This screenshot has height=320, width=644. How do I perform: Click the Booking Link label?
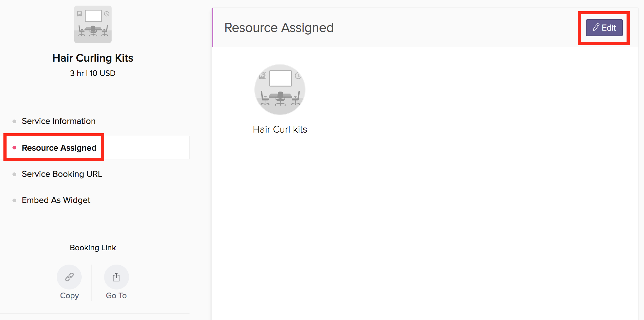(x=93, y=248)
